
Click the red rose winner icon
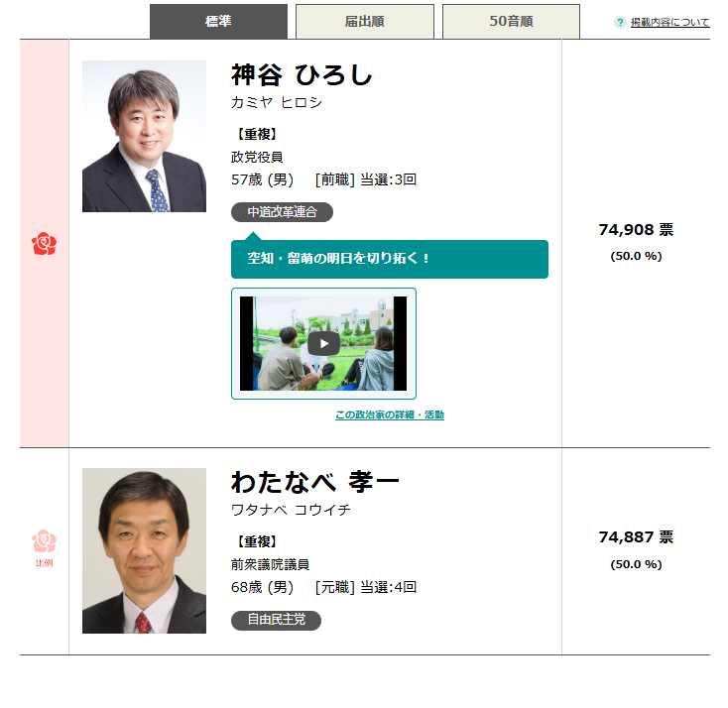[44, 244]
